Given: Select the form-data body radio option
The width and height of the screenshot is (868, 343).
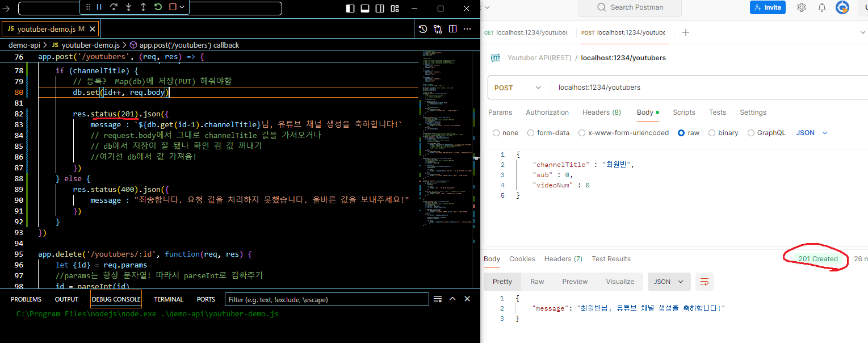Looking at the screenshot, I should pyautogui.click(x=531, y=133).
